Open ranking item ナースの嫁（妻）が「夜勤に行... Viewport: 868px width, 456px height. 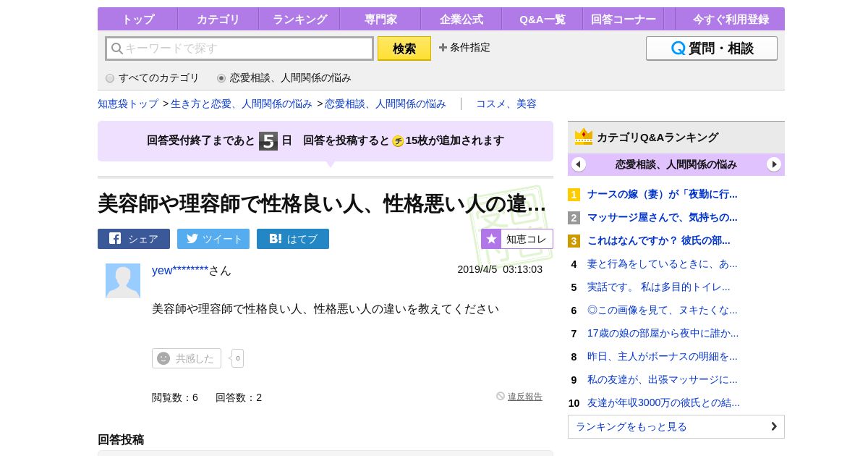click(663, 194)
